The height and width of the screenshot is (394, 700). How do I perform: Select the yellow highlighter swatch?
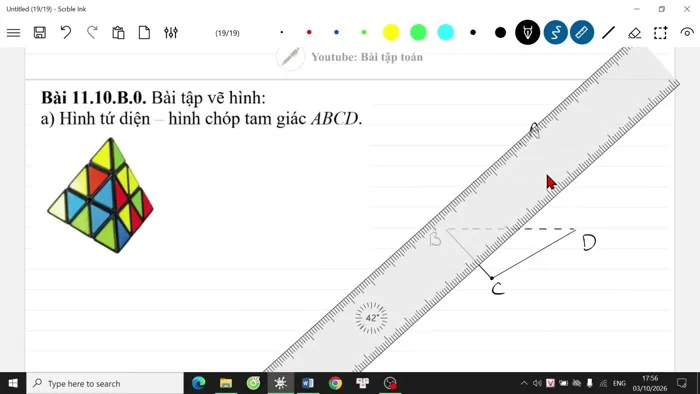point(391,32)
